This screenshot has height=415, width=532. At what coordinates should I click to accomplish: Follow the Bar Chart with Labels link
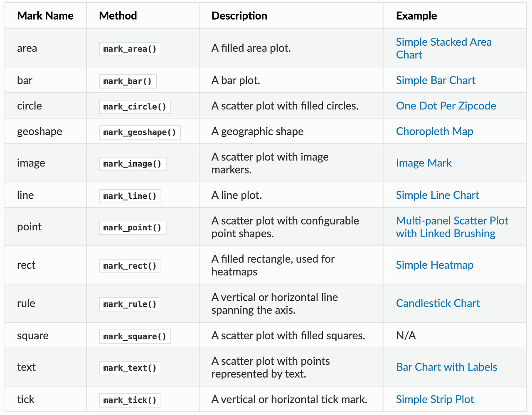tap(446, 367)
